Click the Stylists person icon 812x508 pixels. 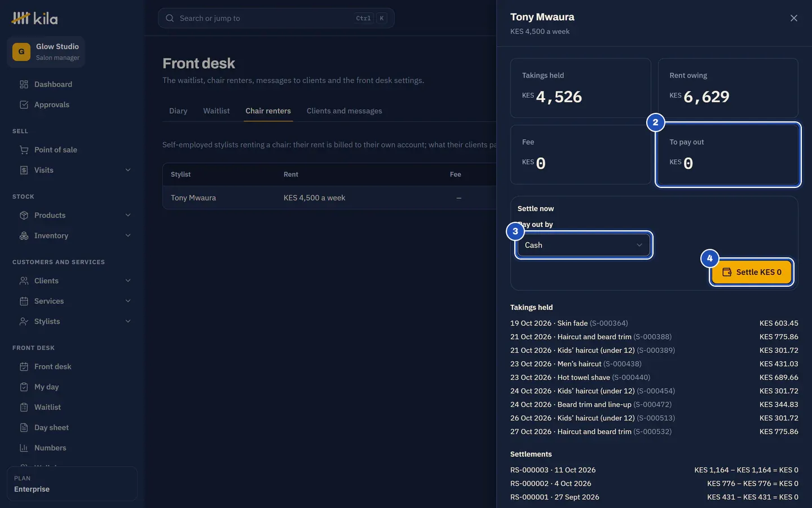24,322
